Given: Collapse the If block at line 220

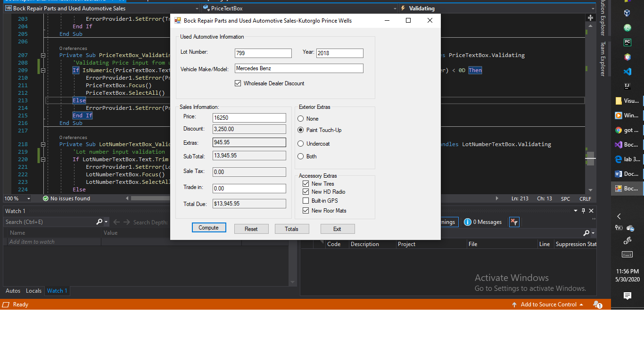Looking at the screenshot, I should [43, 159].
